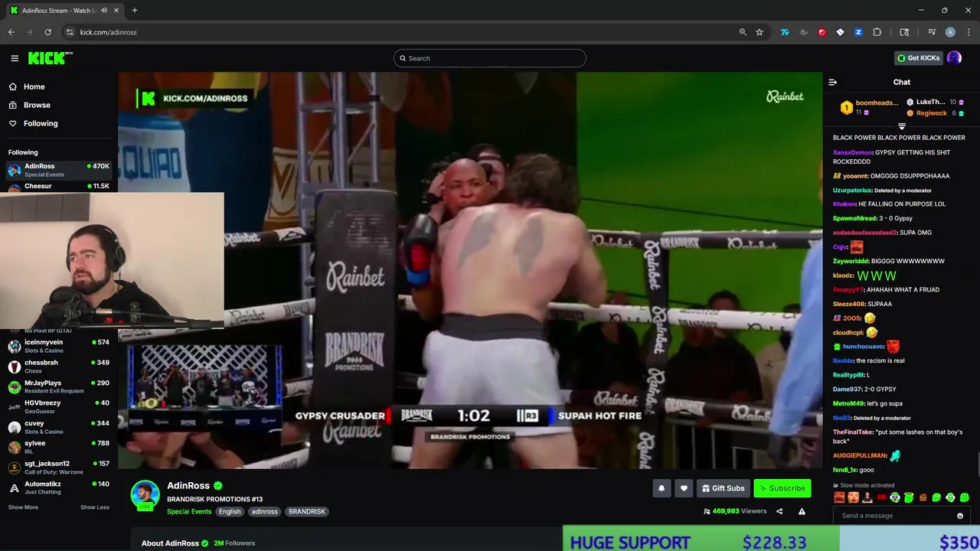Click Regiwock in gifter leaderboard

coord(931,113)
